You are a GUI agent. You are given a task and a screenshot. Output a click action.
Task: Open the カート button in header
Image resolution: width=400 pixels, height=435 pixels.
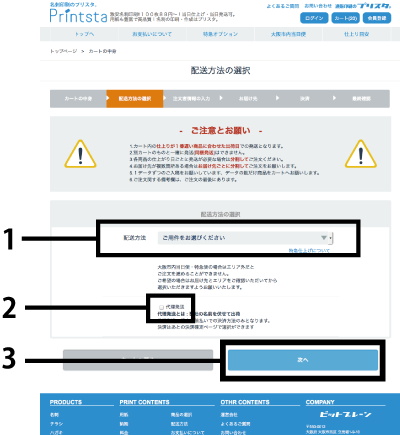click(345, 18)
